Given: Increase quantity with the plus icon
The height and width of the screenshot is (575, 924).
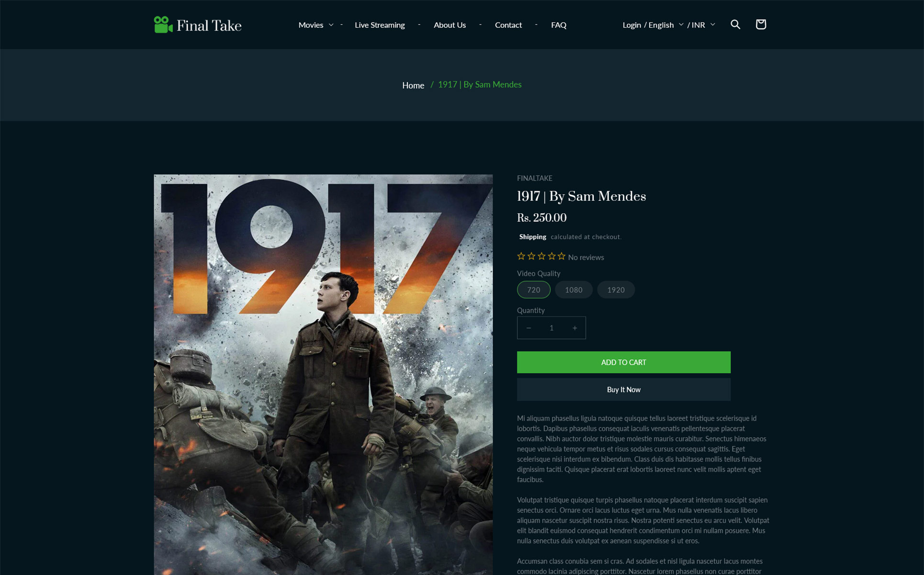Looking at the screenshot, I should 575,328.
